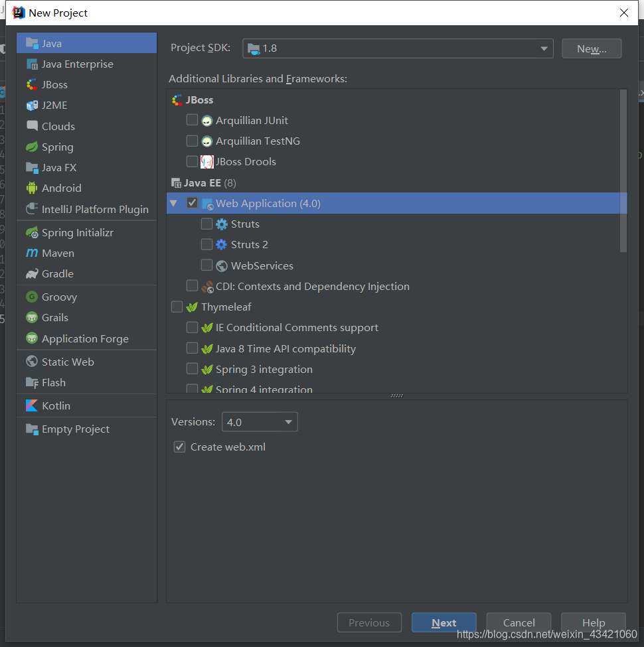Select the Maven m icon
This screenshot has width=644, height=647.
pyautogui.click(x=32, y=253)
